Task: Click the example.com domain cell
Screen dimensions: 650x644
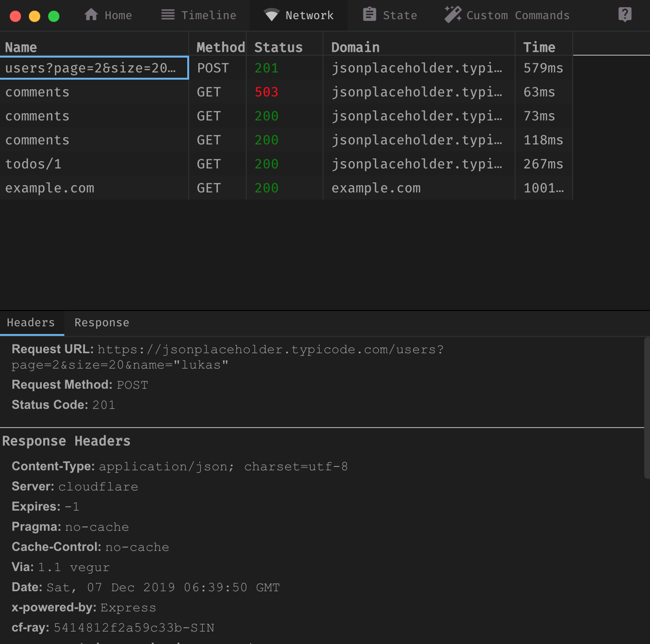Action: click(x=419, y=188)
